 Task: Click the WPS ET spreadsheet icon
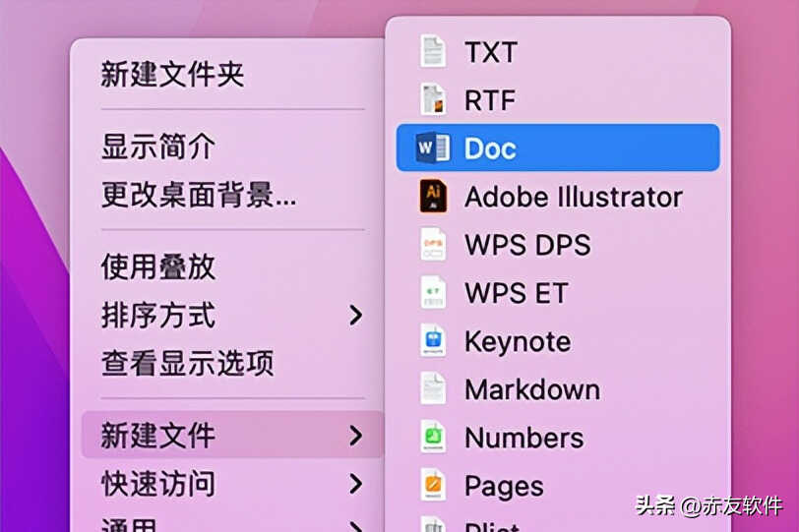[x=432, y=293]
